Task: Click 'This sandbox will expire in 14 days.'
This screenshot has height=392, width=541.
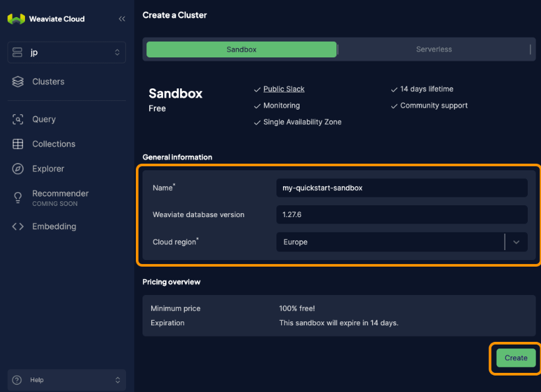Action: [338, 323]
